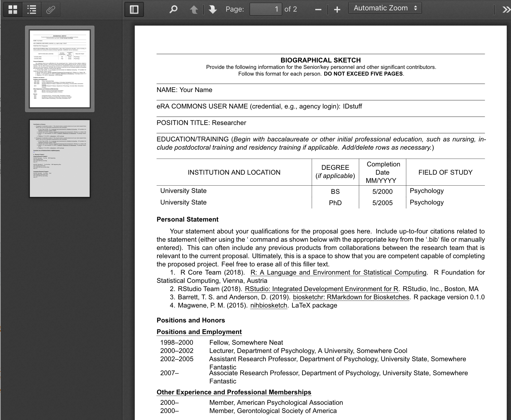Click the 1998–2000 Fellow entry

(x=222, y=343)
